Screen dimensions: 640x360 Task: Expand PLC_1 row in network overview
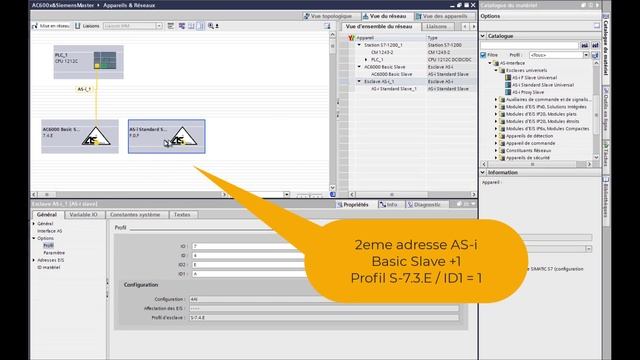(x=366, y=60)
